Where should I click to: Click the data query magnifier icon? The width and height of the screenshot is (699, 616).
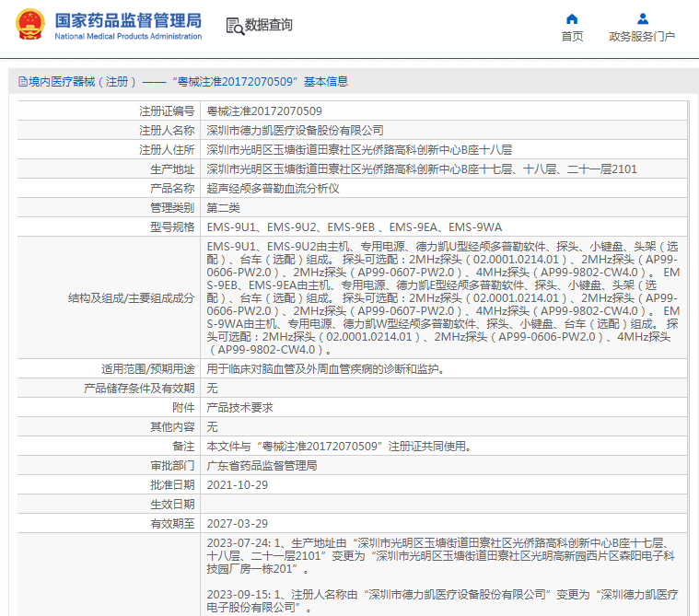(235, 26)
